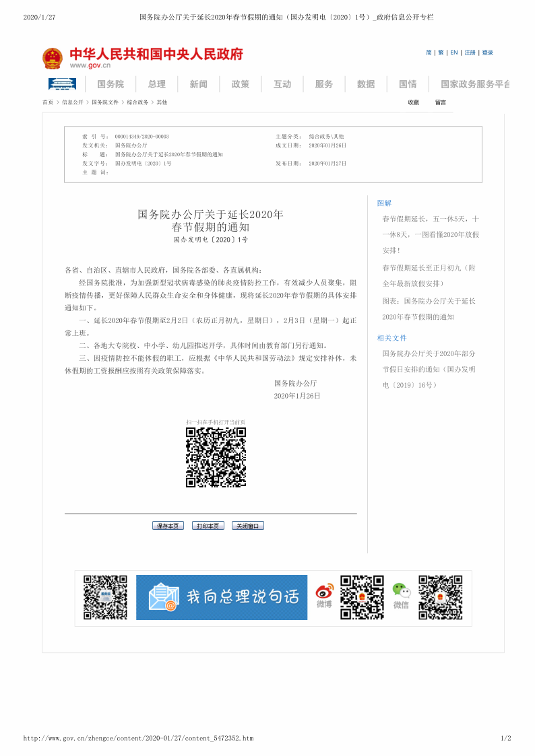Click the 收藏 bookmark link

[414, 102]
